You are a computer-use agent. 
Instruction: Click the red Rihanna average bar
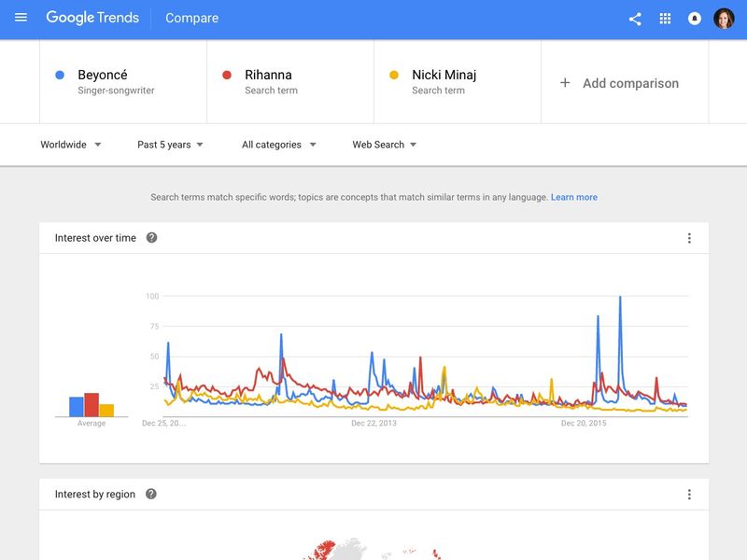tap(92, 404)
